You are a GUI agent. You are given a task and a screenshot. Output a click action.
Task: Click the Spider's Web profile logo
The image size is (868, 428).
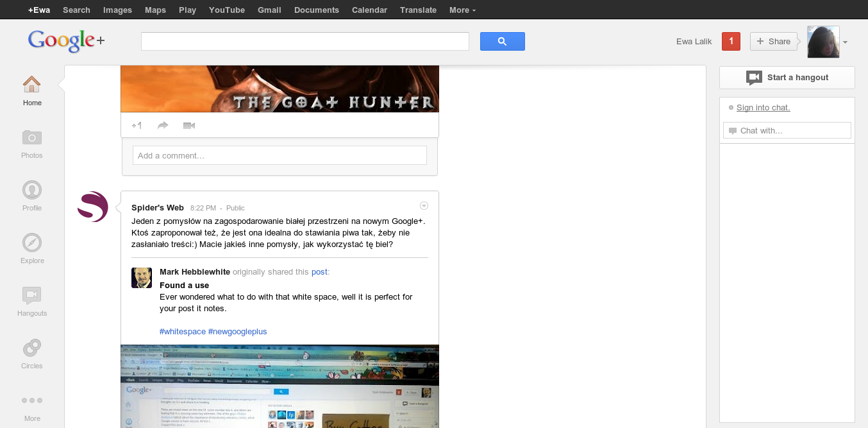pos(93,207)
